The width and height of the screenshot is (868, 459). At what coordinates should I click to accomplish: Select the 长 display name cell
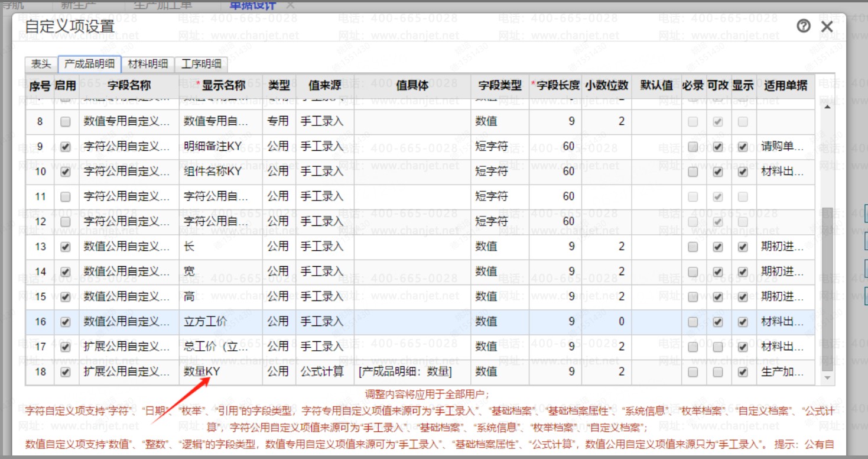(221, 247)
